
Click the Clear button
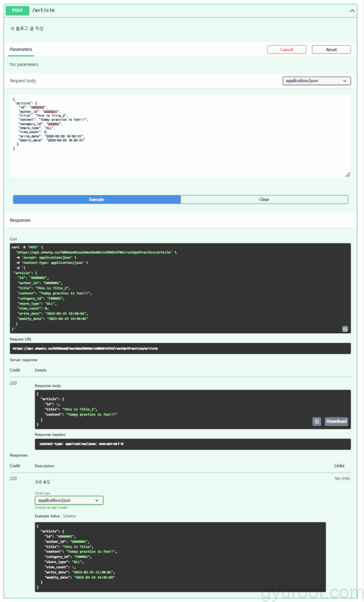tap(264, 199)
